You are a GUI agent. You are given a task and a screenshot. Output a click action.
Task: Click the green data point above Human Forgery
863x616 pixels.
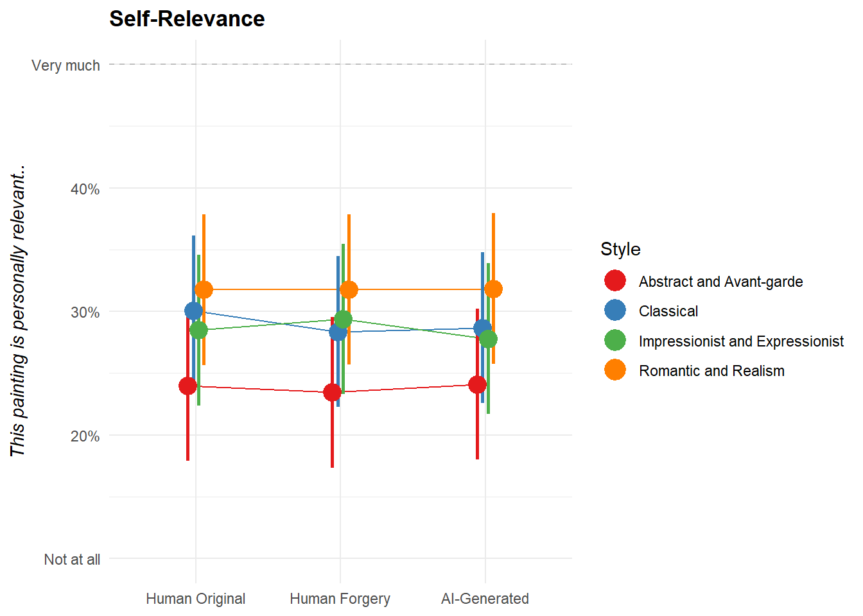[x=344, y=320]
